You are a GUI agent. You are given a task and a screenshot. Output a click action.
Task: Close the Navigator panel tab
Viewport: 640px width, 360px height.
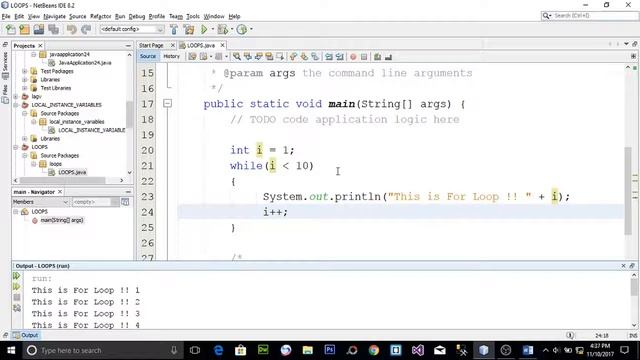(60, 192)
